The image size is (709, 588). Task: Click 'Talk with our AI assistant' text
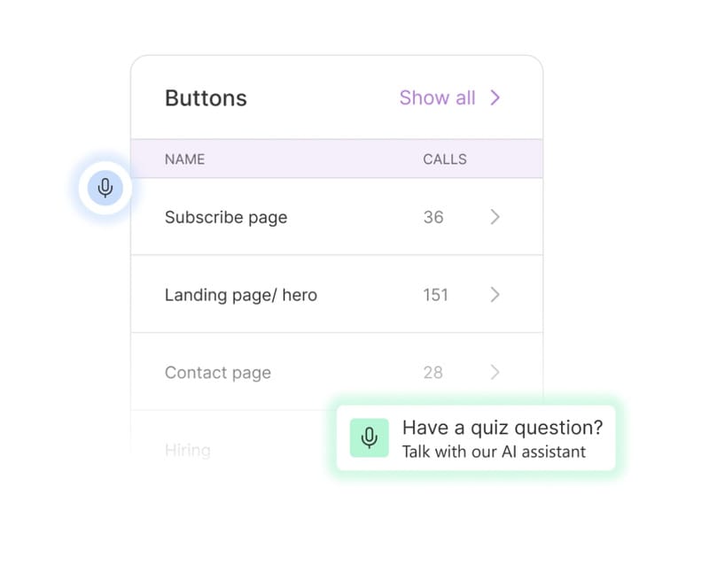click(494, 452)
